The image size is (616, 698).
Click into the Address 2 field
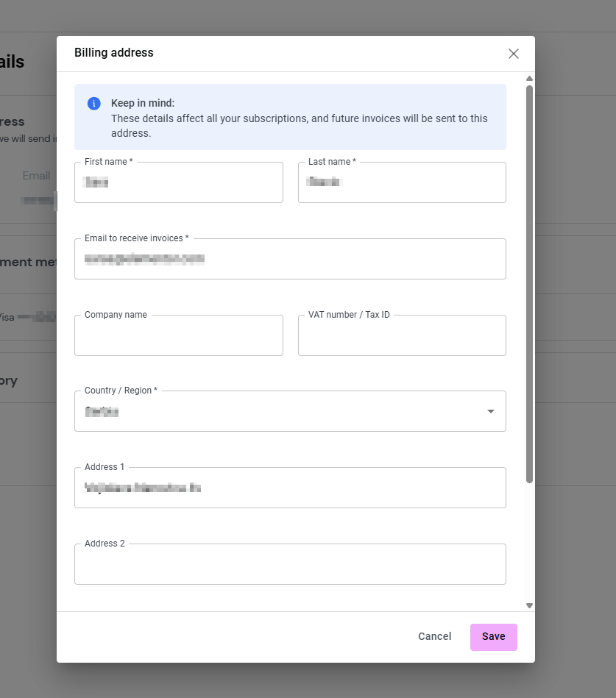click(x=290, y=563)
